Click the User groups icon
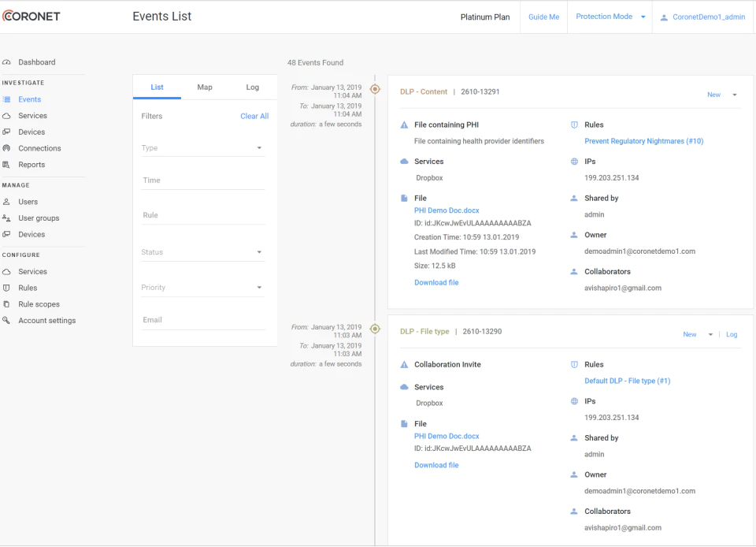The height and width of the screenshot is (547, 756). click(6, 218)
